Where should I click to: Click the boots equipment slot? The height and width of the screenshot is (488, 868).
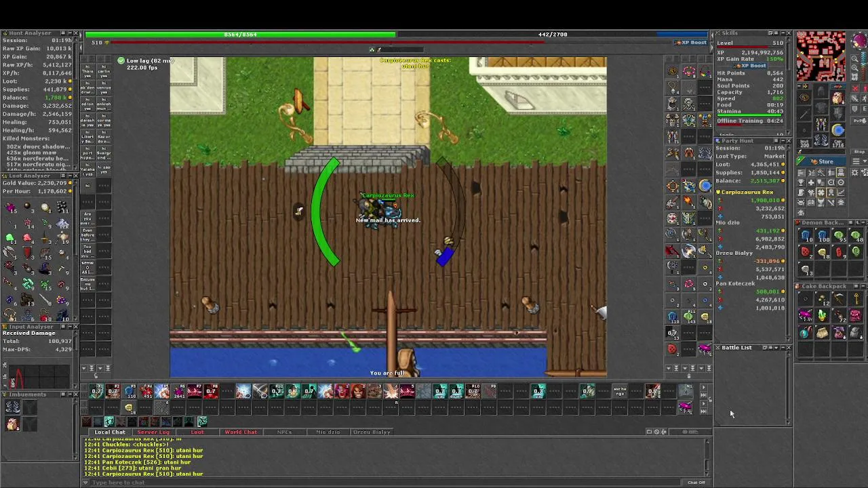(x=821, y=139)
